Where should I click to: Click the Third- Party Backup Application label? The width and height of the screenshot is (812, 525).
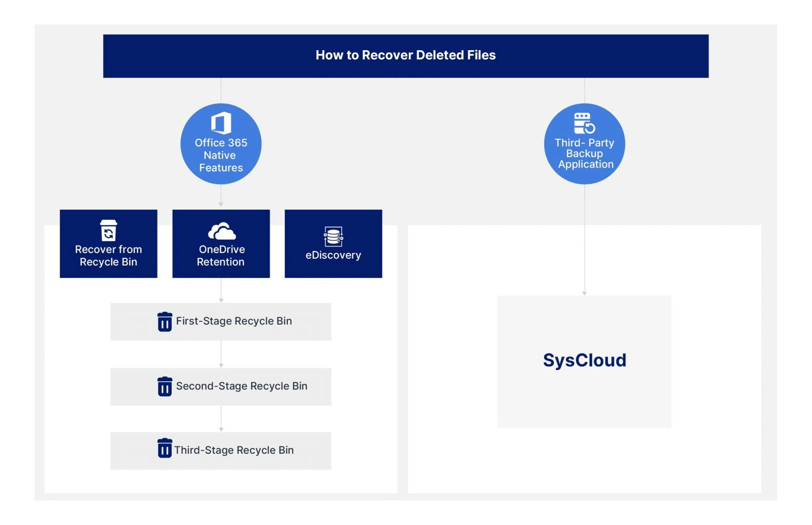tap(585, 154)
